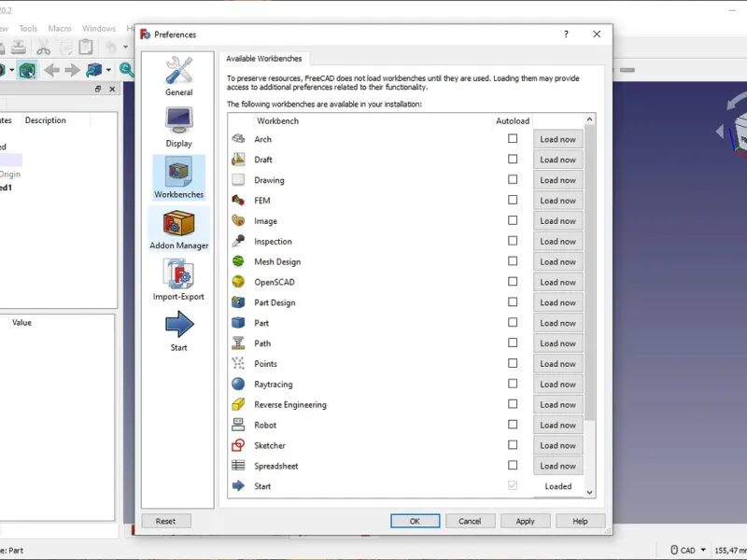
Task: Enable autoload for FEM workbench
Action: click(513, 200)
